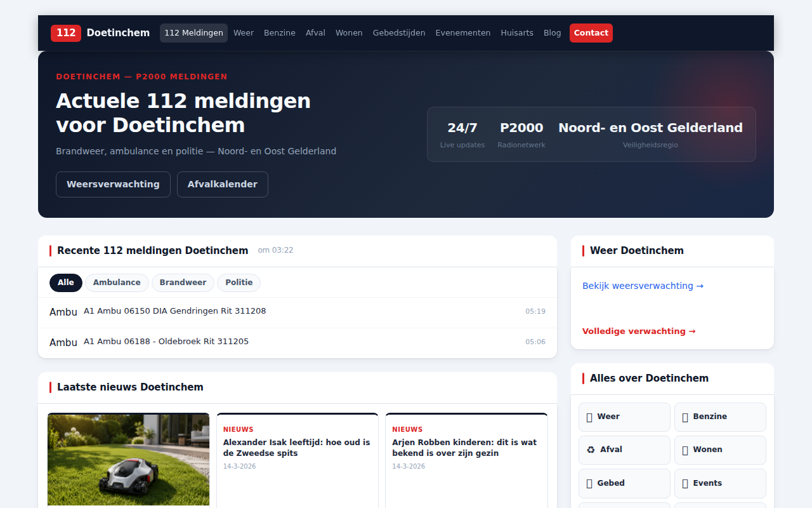The image size is (812, 508).
Task: Filter meldingen by Brandweer
Action: click(x=183, y=283)
